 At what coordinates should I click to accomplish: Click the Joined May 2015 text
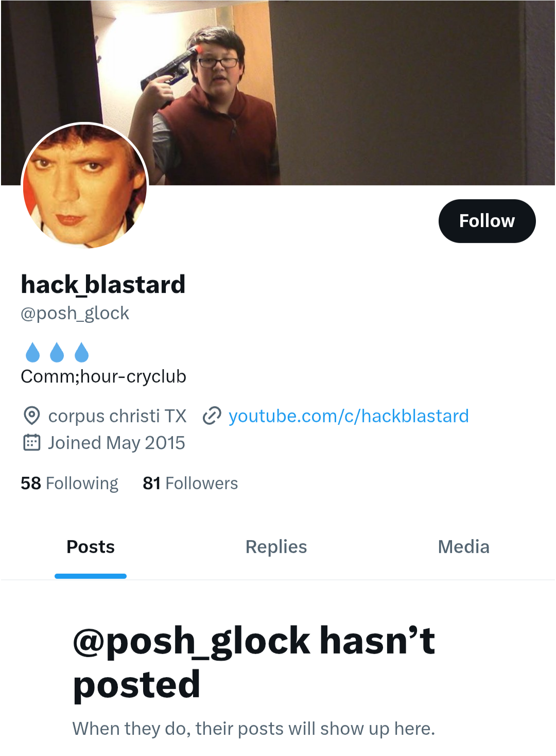pyautogui.click(x=116, y=443)
